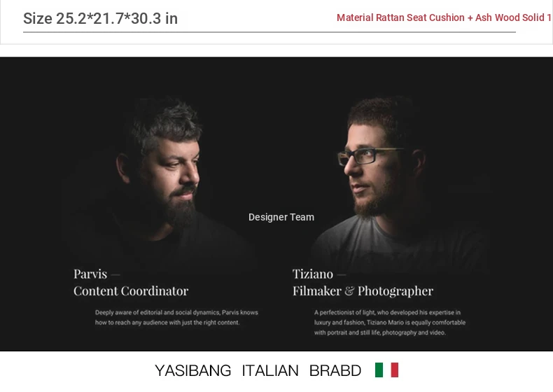Click the dash after the Tiziano name
Viewport: 553px width, 392px height.
click(342, 274)
